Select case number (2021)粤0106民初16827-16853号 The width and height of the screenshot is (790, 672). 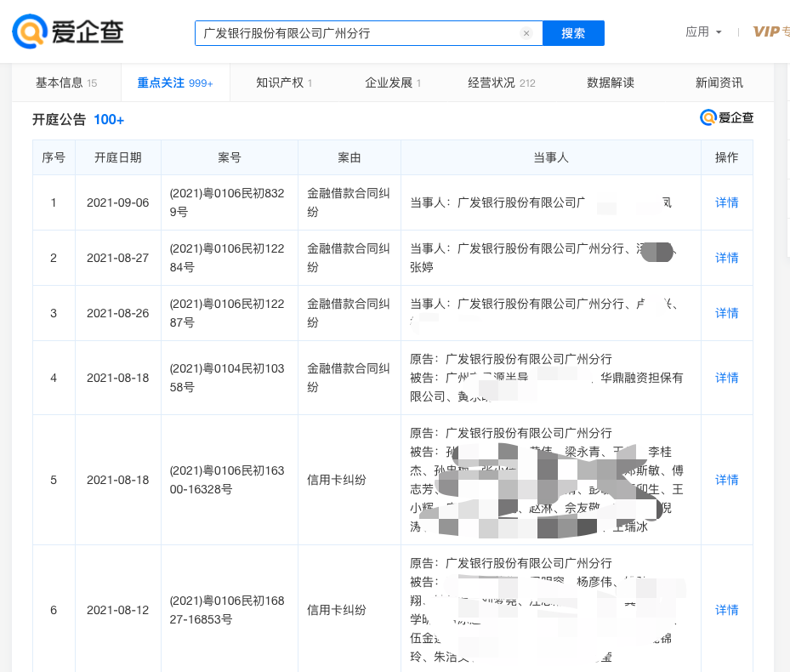pyautogui.click(x=227, y=610)
